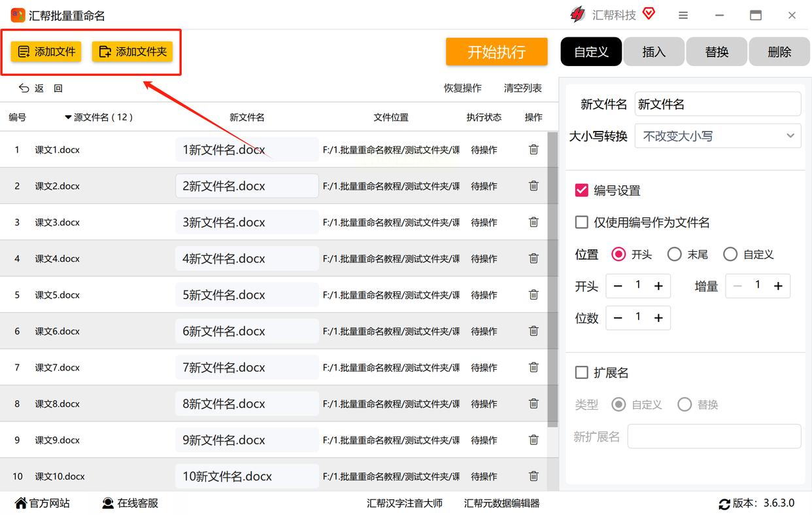
Task: Open 在线客服 online support
Action: [x=130, y=503]
